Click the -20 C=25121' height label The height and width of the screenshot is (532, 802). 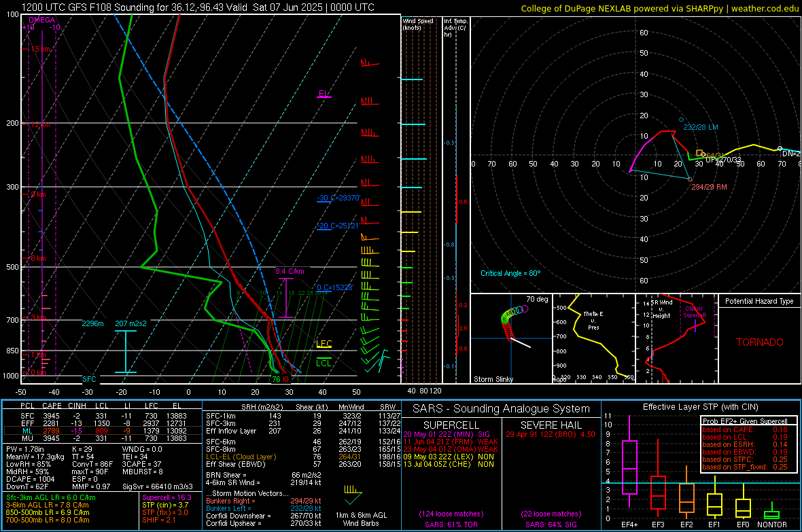pyautogui.click(x=338, y=226)
